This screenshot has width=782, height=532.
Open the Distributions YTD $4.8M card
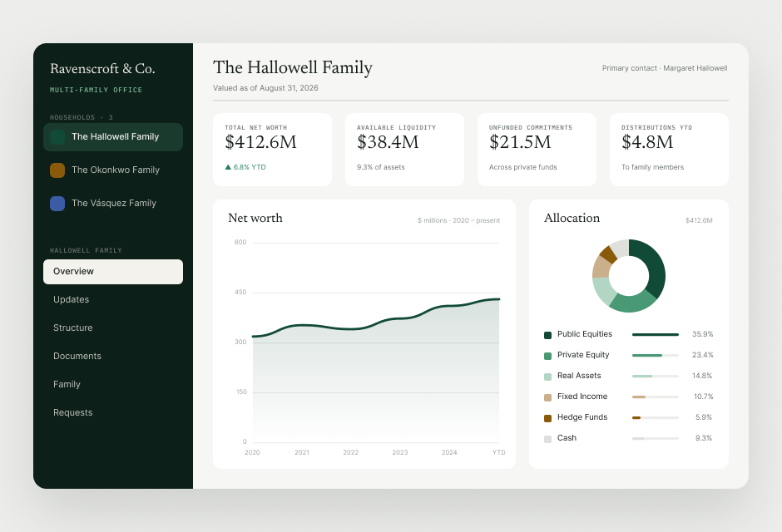tap(669, 150)
